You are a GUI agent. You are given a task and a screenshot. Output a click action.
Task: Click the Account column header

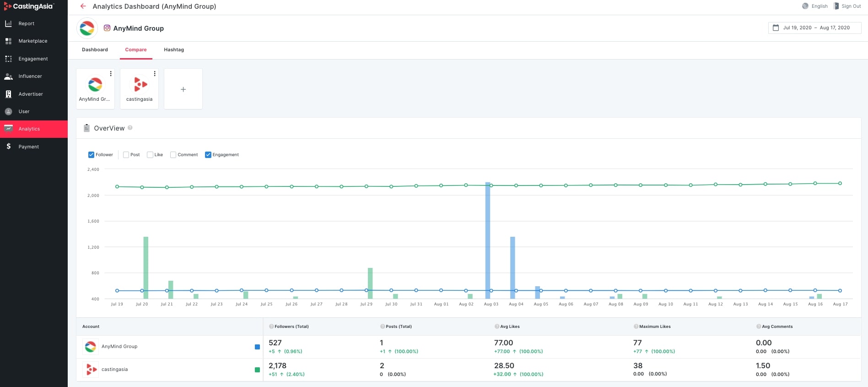pyautogui.click(x=91, y=327)
